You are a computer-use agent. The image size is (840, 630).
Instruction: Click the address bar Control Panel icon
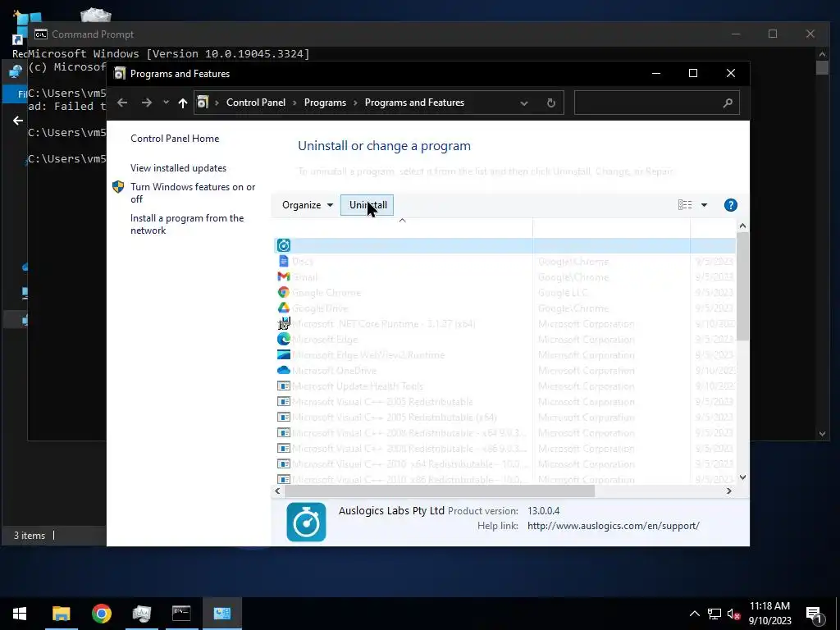(x=203, y=102)
